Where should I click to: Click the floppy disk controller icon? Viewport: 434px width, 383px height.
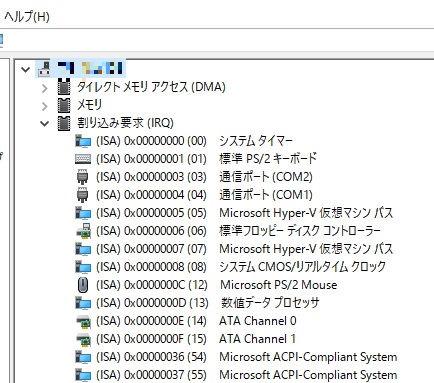click(x=83, y=231)
